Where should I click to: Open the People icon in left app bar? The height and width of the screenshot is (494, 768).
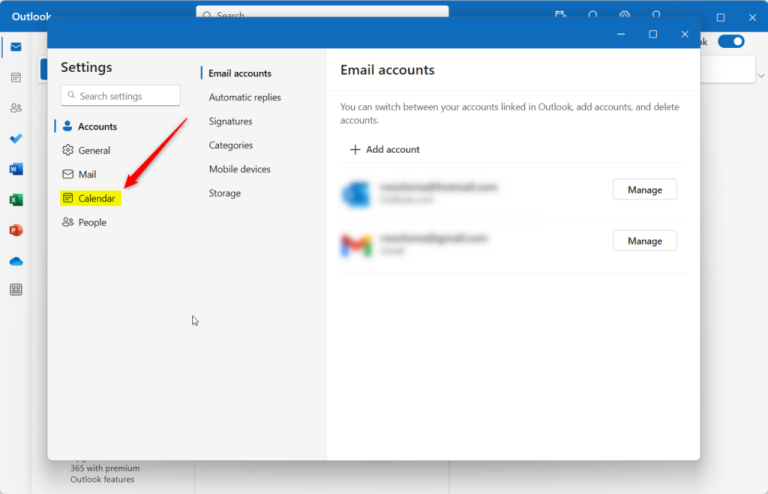(x=16, y=108)
